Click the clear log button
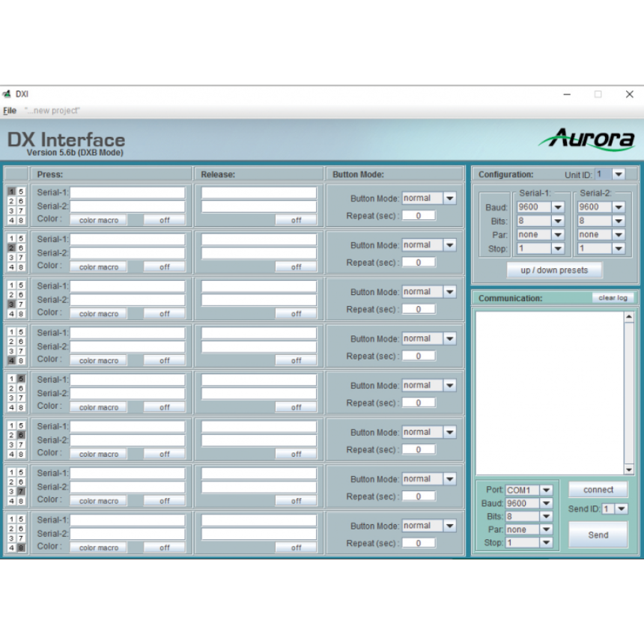Screen dimensions: 644x644 click(x=613, y=298)
